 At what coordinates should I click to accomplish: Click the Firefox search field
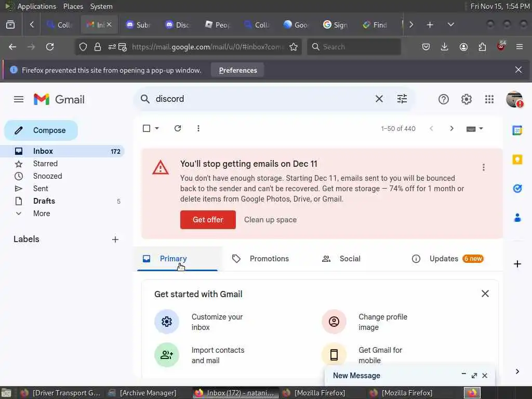pos(354,47)
